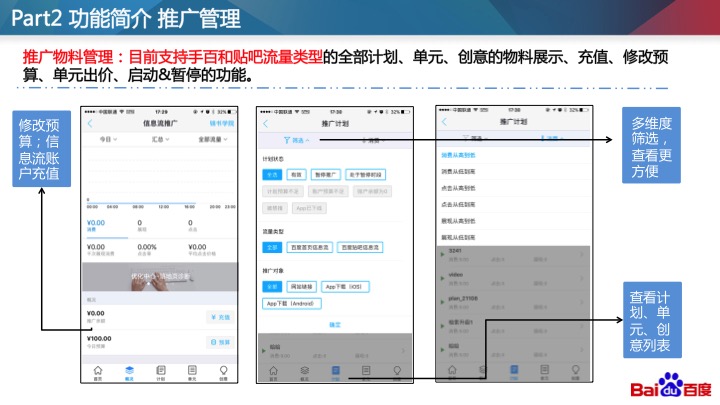The width and height of the screenshot is (720, 405).
Task: Tap the highlighted plan icon on the middle phone
Action: tap(336, 372)
